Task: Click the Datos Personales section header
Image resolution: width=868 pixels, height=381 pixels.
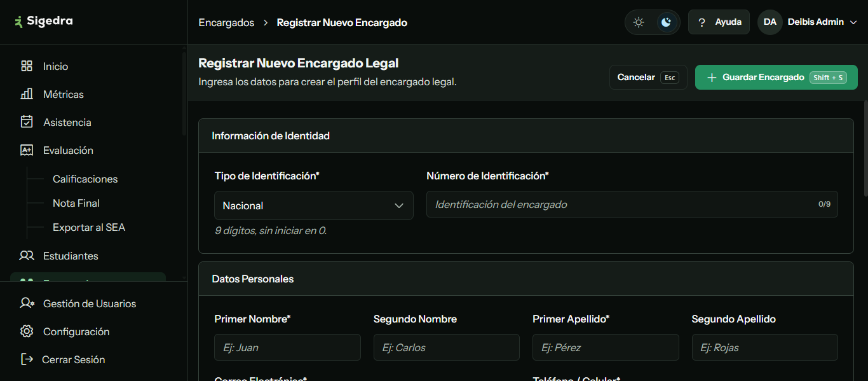Action: 526,279
